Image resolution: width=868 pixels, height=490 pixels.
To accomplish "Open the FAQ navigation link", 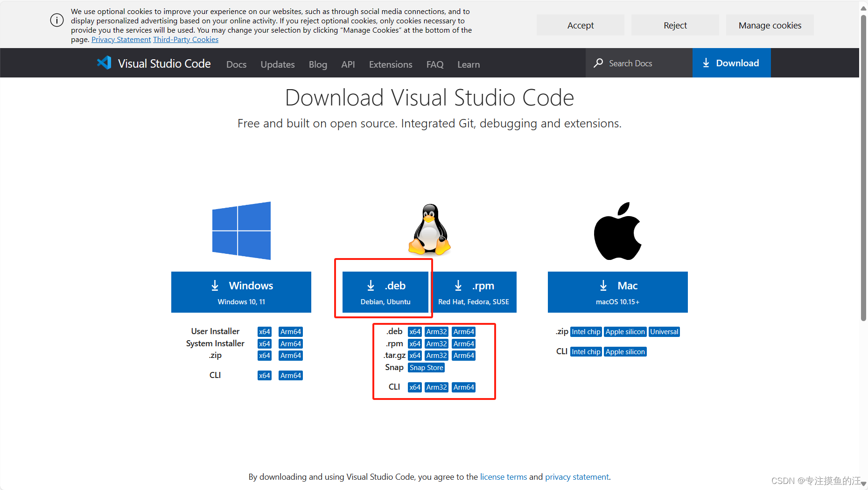I will (435, 64).
